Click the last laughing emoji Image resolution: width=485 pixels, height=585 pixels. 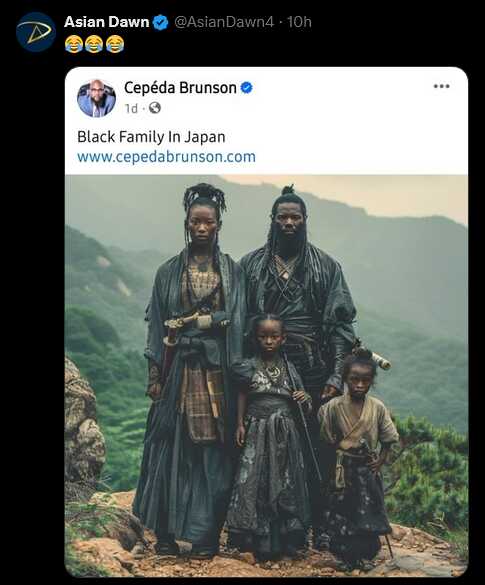coord(115,44)
